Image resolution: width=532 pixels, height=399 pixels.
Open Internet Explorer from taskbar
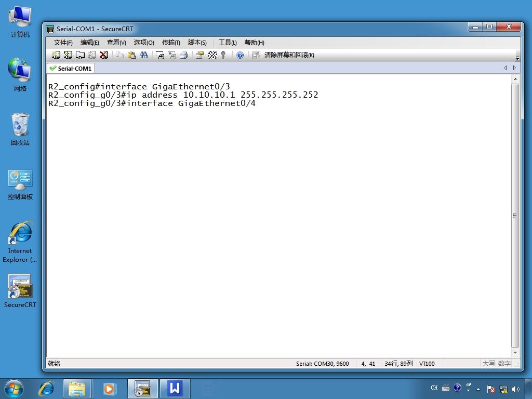tap(46, 389)
